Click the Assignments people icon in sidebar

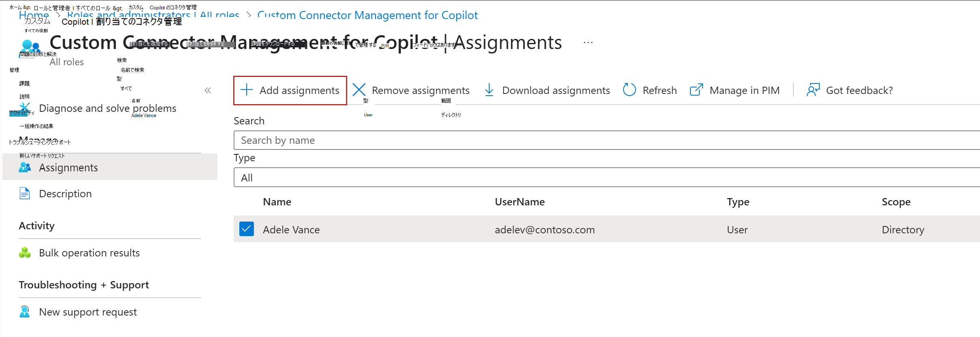25,167
